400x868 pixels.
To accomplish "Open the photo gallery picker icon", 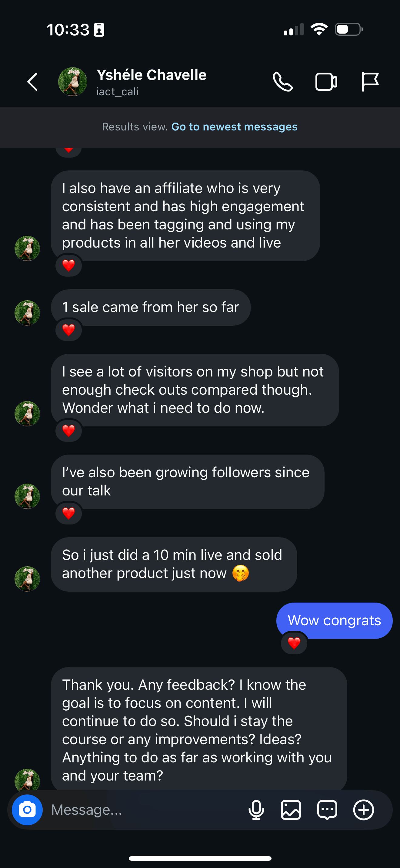I will click(291, 810).
